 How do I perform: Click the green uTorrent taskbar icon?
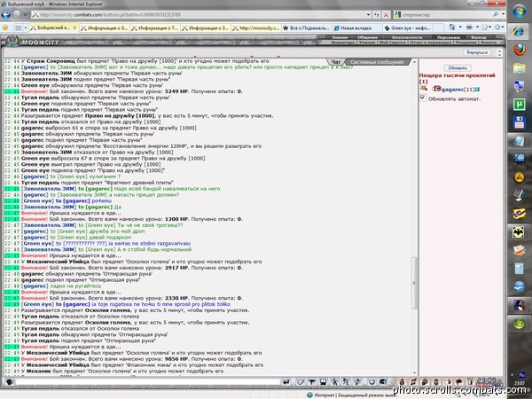519,104
